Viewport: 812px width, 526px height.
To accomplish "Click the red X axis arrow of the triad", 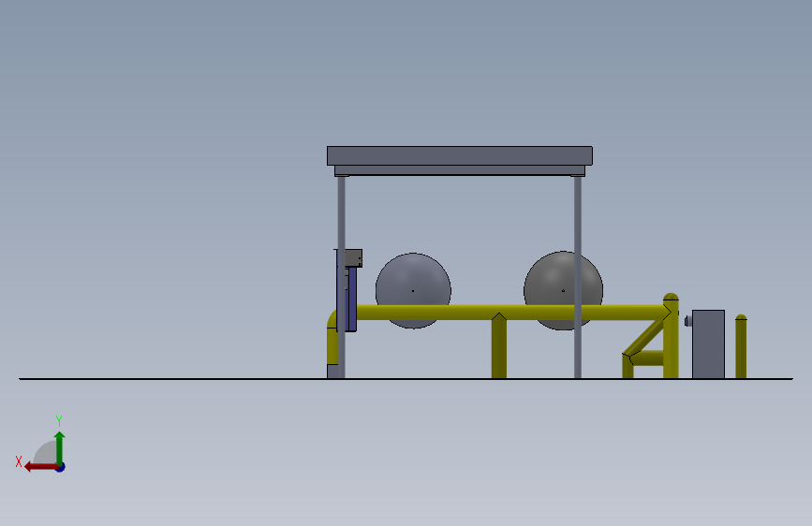I will [x=41, y=467].
